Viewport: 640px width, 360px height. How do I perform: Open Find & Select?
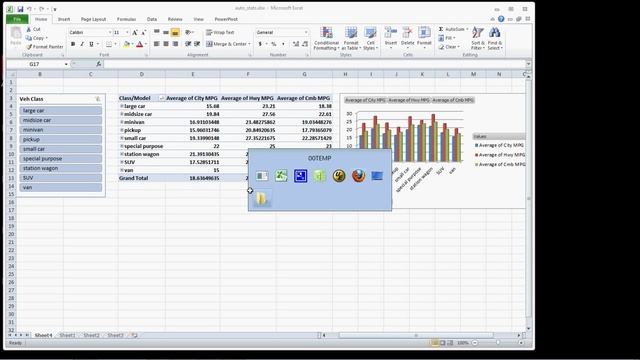(x=495, y=38)
